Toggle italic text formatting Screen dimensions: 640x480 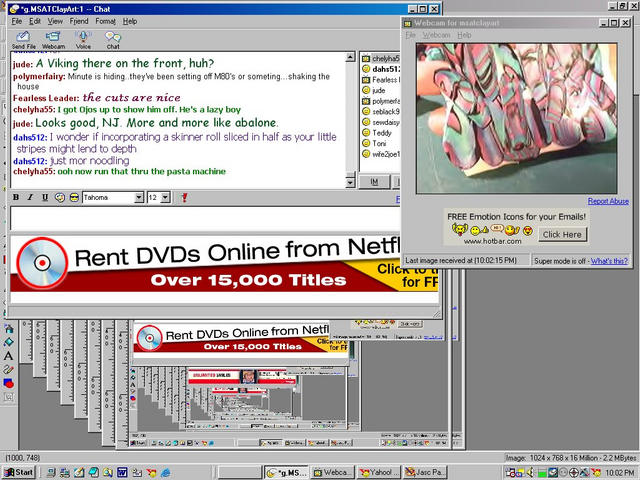coord(30,198)
